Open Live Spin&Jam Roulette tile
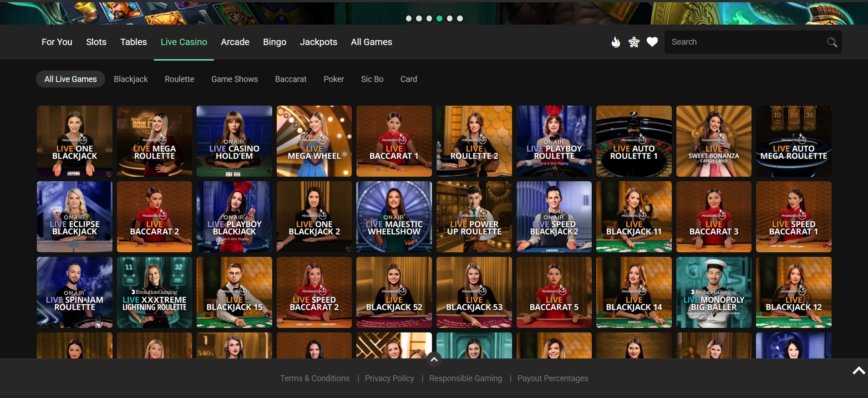This screenshot has width=868, height=398. pos(75,292)
